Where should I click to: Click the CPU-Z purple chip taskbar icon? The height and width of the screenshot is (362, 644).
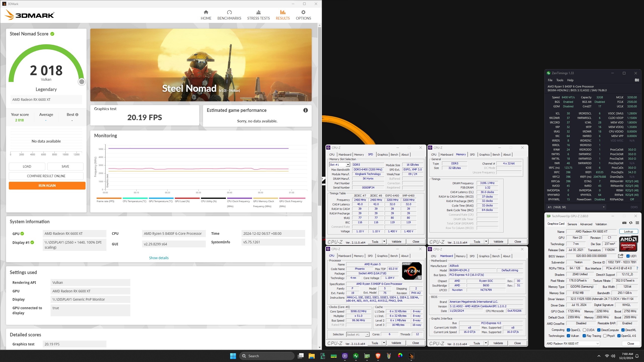[345, 356]
